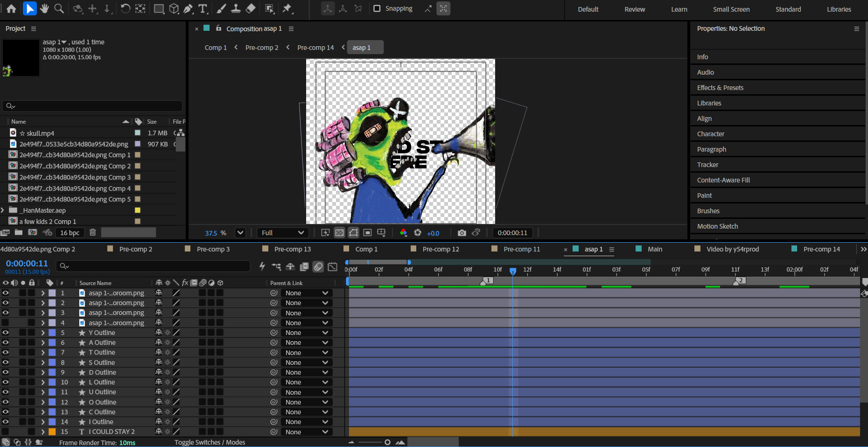The height and width of the screenshot is (447, 868).
Task: Pick the Pen tool in toolbar
Action: coord(188,8)
